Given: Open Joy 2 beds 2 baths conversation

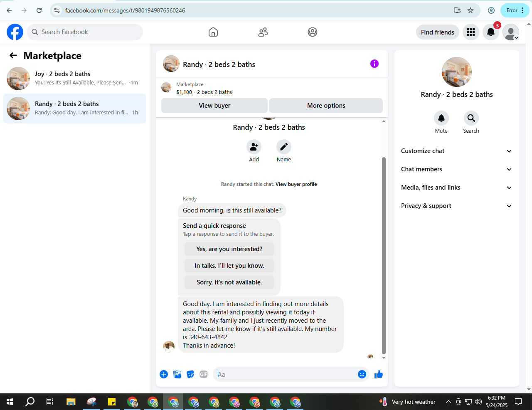Looking at the screenshot, I should [75, 79].
